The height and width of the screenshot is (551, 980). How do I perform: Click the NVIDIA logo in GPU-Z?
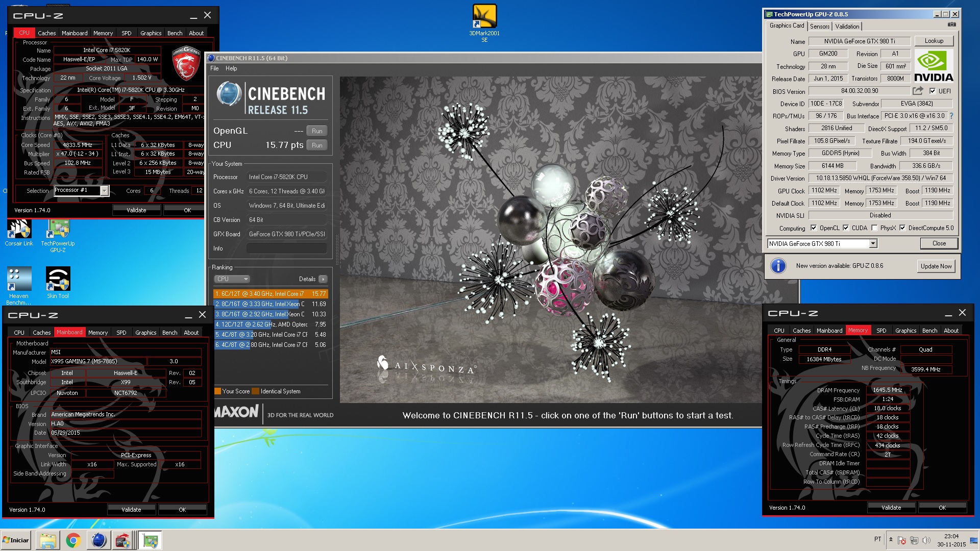tap(934, 66)
